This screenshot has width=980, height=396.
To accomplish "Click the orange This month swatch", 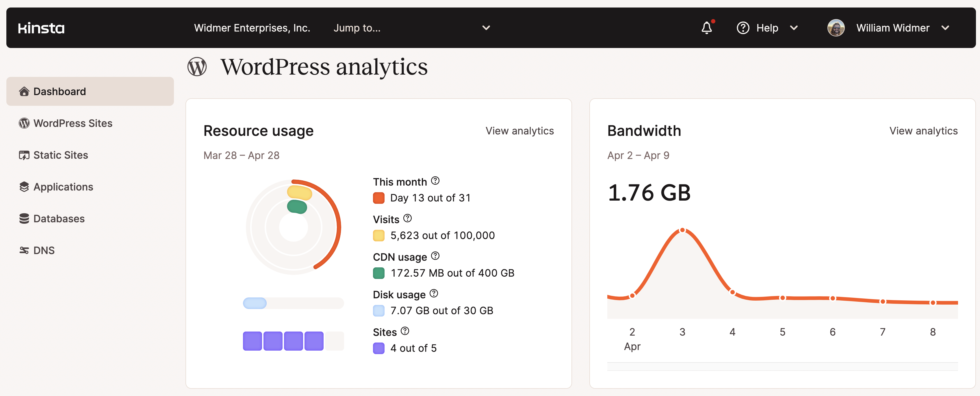I will tap(378, 198).
